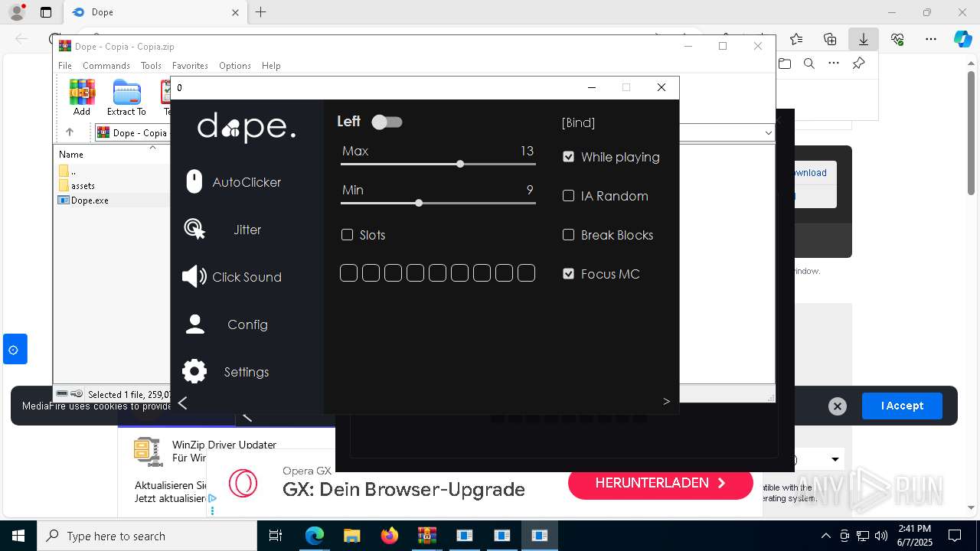980x551 pixels.
Task: Open the Click Sound speaker icon
Action: click(194, 277)
